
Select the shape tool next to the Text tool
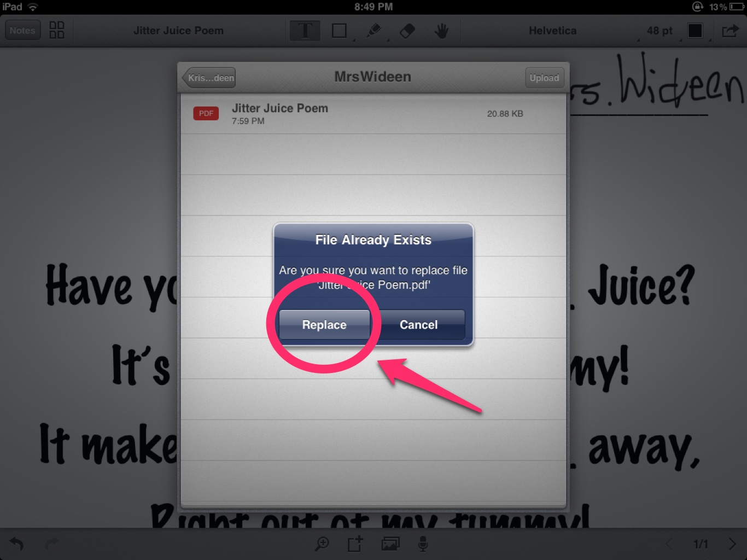339,31
